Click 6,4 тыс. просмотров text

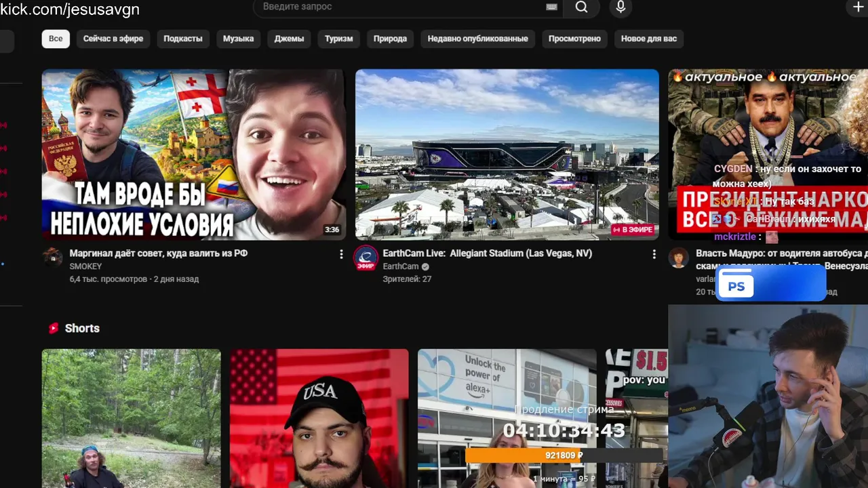(x=108, y=279)
